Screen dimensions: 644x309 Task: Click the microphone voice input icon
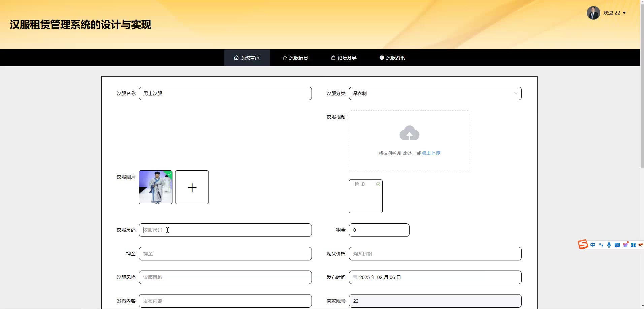click(609, 245)
